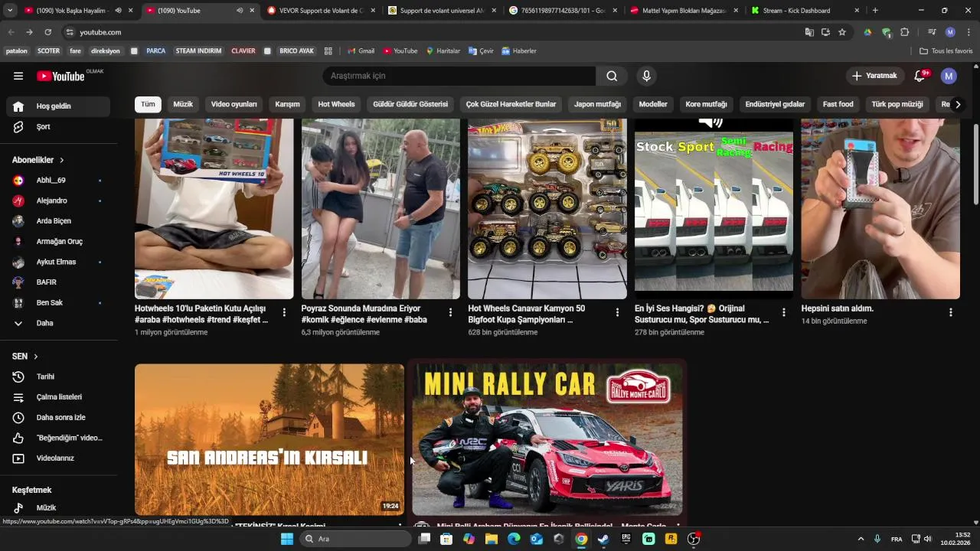The image size is (980, 551).
Task: Click the Windows Start button
Action: [x=287, y=539]
